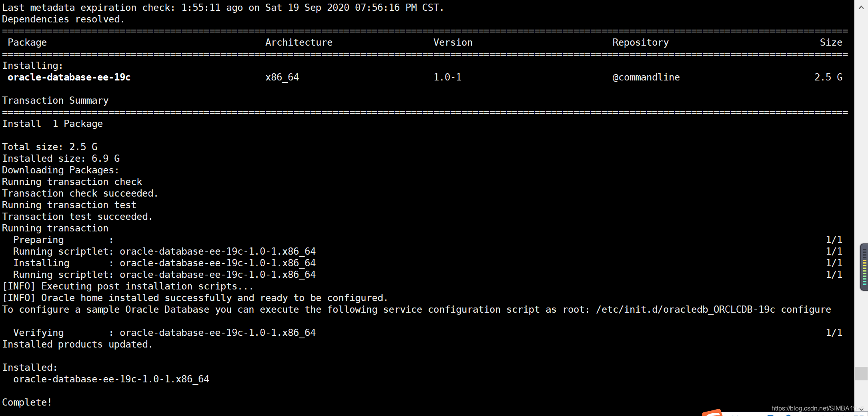This screenshot has height=416, width=868.
Task: Click the "Installed size: 6.9 G" line
Action: click(61, 159)
